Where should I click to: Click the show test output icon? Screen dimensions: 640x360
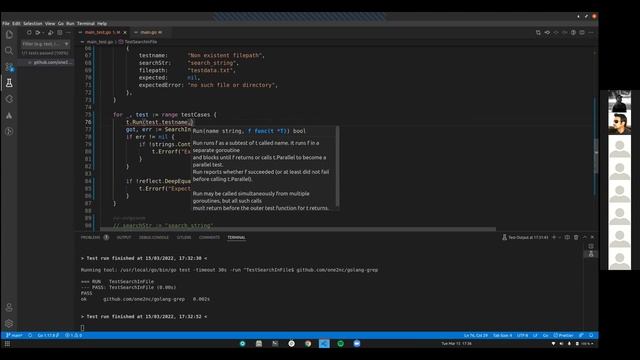tap(60, 32)
